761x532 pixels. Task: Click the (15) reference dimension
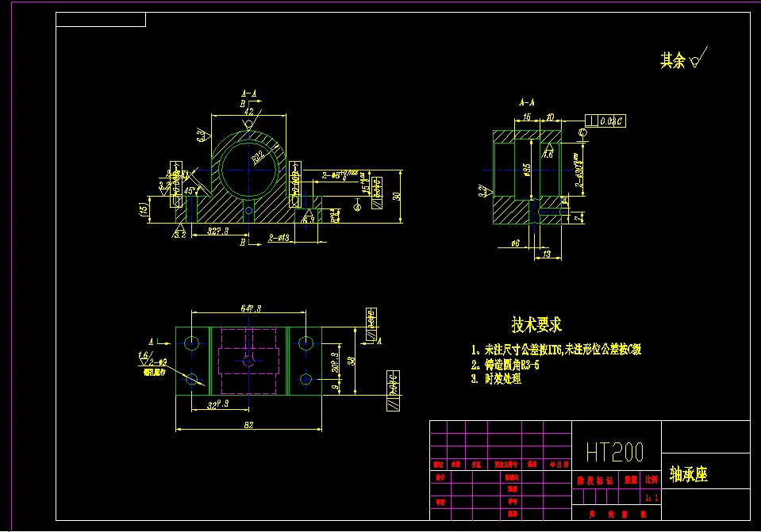tap(143, 209)
